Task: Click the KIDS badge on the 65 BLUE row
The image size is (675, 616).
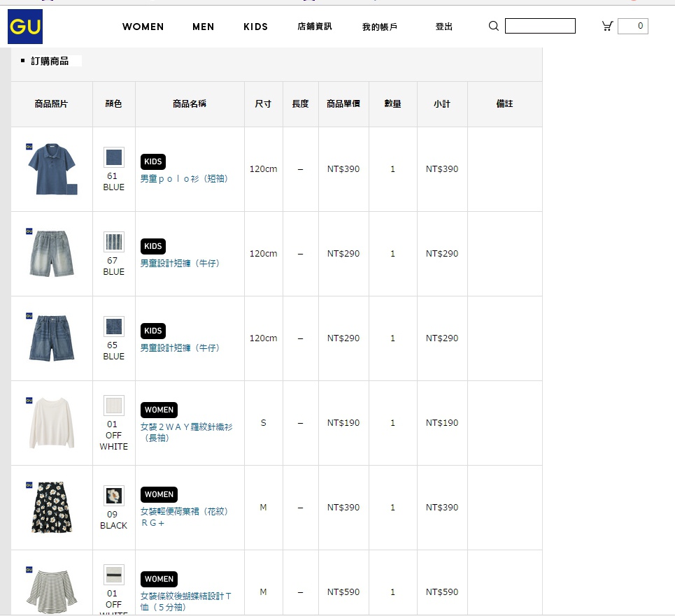Action: point(152,331)
